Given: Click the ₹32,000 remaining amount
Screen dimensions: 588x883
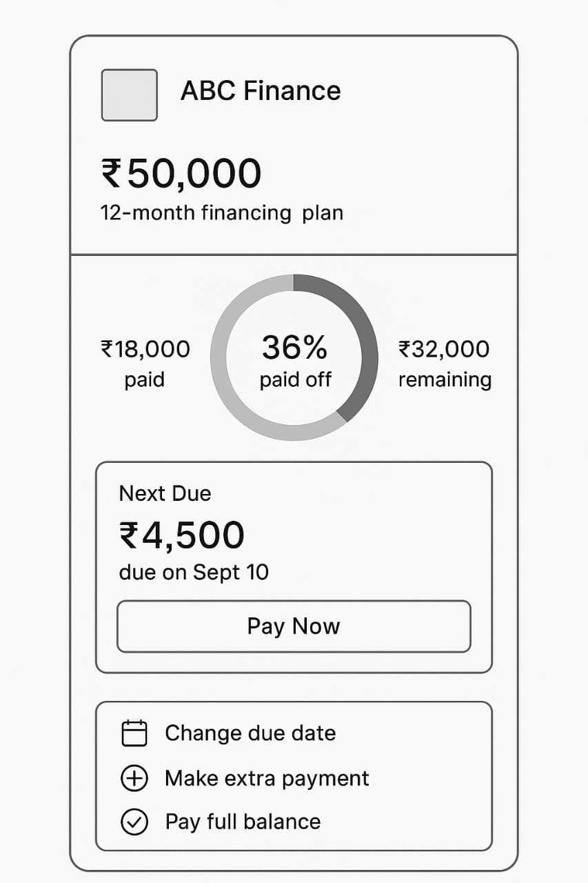Looking at the screenshot, I should pyautogui.click(x=444, y=349).
